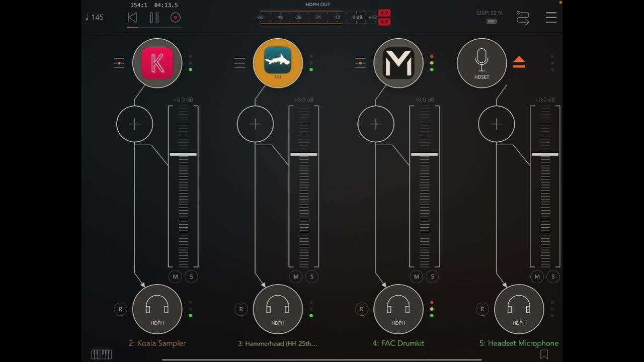Add an effect to Headset Microphone channel
This screenshot has height=362, width=644.
[497, 124]
